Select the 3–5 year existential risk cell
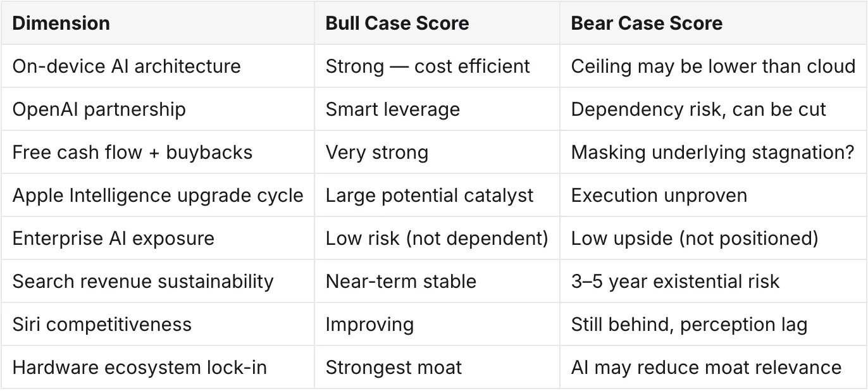The height and width of the screenshot is (391, 868). 713,281
